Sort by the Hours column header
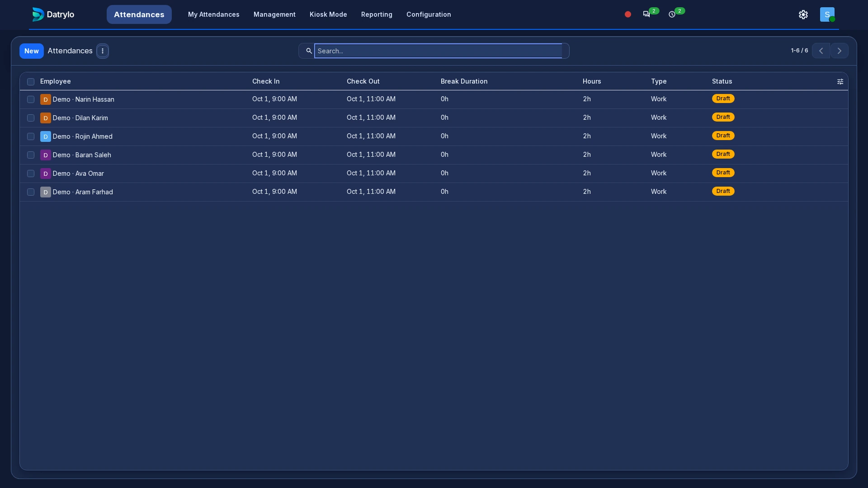 coord(591,81)
